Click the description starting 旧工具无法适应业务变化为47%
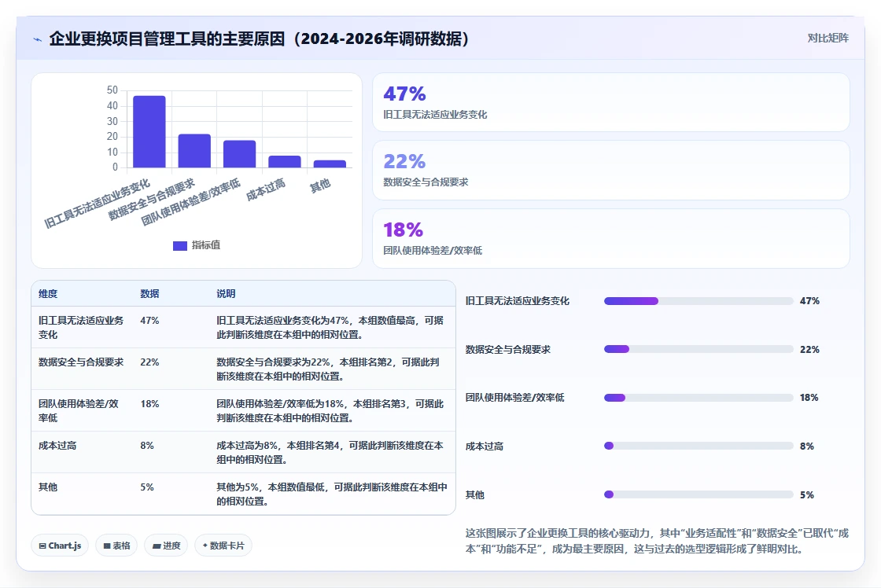 click(330, 328)
